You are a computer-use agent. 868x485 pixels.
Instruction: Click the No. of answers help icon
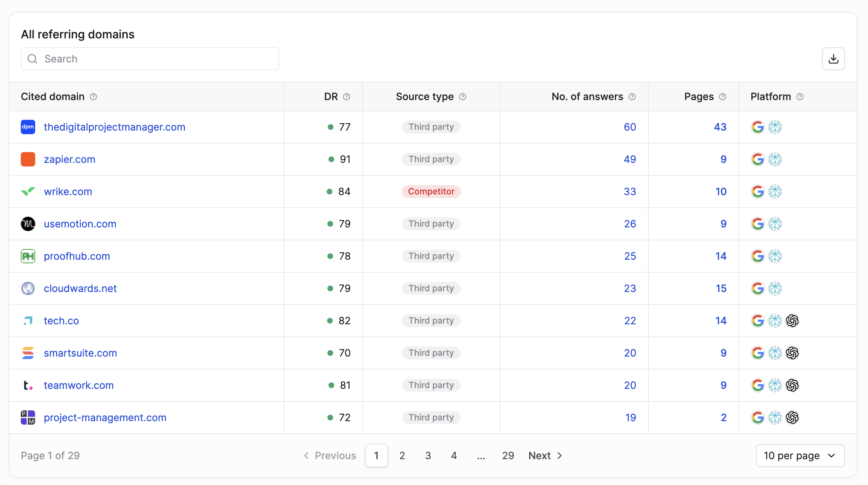point(632,97)
